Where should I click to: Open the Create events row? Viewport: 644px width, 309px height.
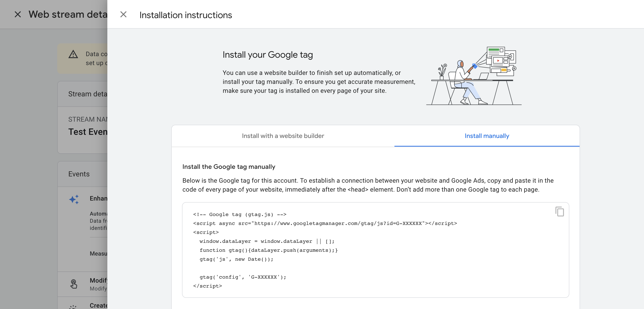point(98,305)
